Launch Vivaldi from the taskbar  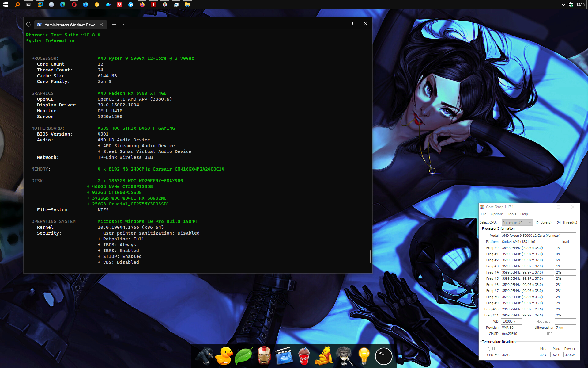pyautogui.click(x=119, y=5)
